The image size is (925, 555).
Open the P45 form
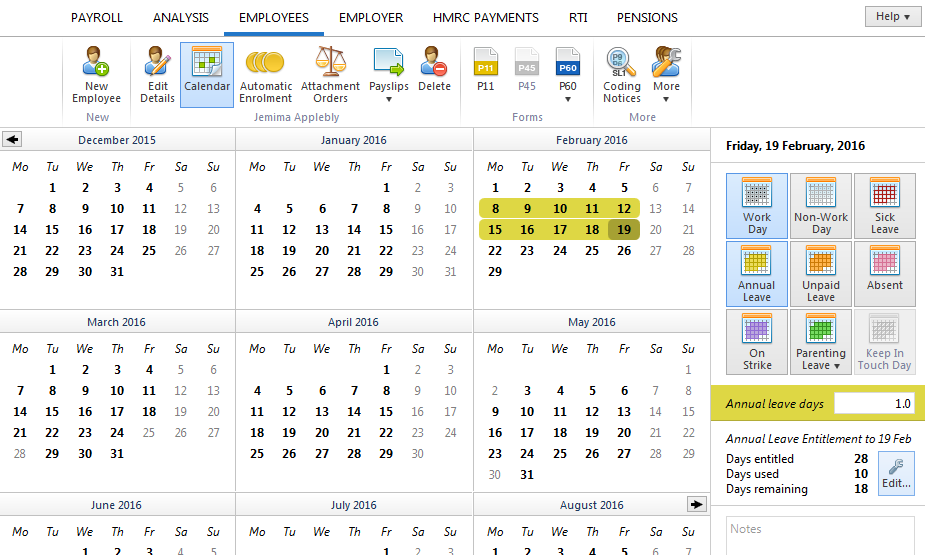pos(527,70)
